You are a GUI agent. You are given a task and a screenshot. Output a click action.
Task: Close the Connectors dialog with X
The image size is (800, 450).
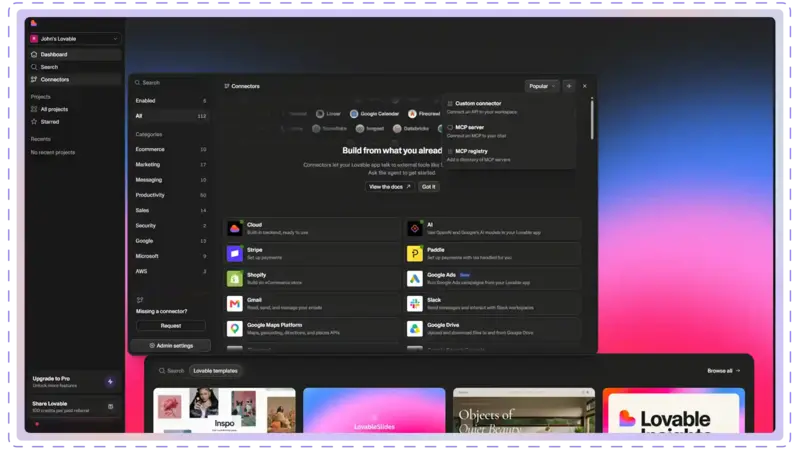pyautogui.click(x=585, y=86)
